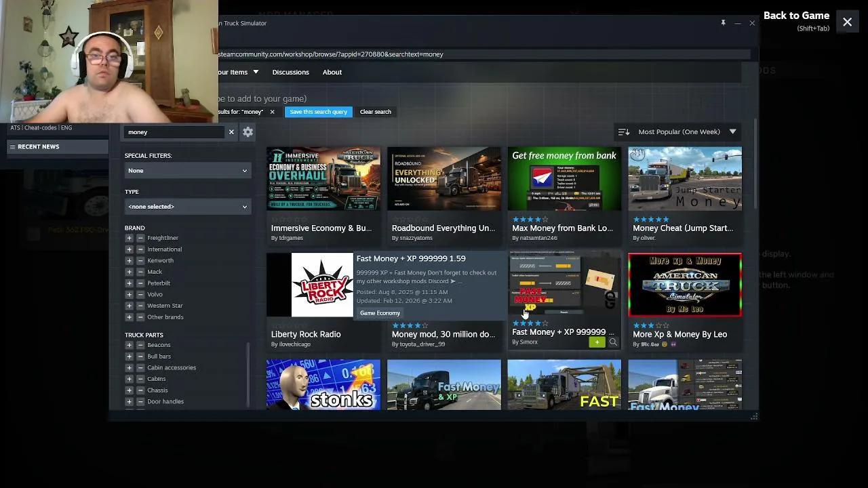
Task: Pin the overlay browser window
Action: (723, 23)
